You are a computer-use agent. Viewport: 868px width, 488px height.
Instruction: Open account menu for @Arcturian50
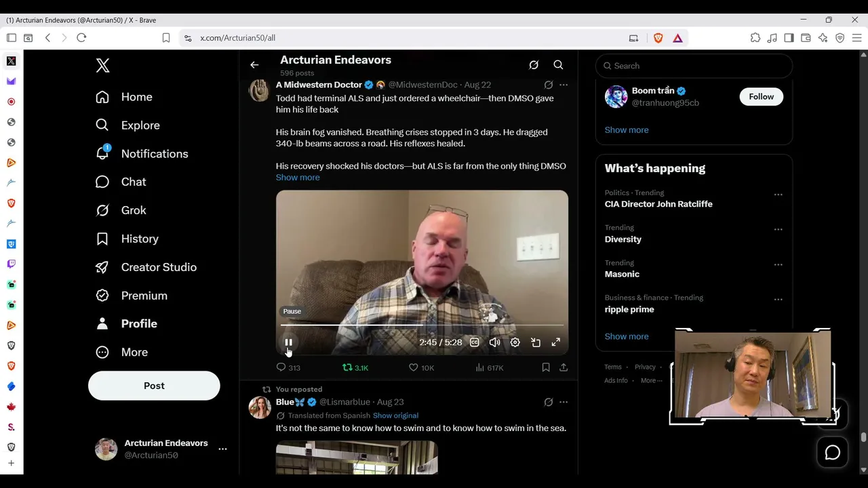coord(161,449)
